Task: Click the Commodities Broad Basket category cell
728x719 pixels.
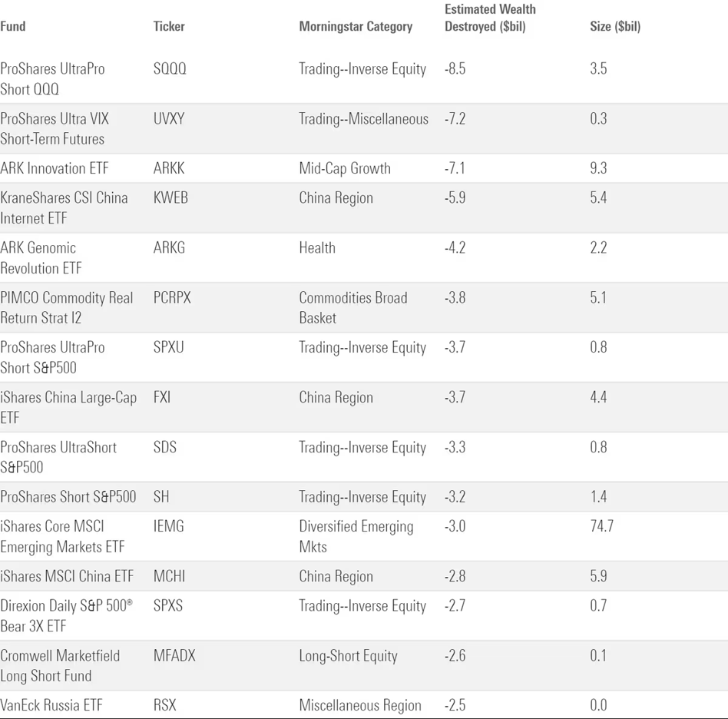Action: [352, 307]
